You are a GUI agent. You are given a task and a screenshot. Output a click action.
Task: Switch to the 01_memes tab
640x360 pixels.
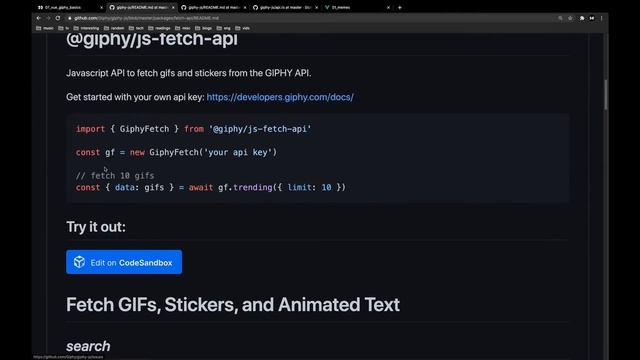[357, 7]
